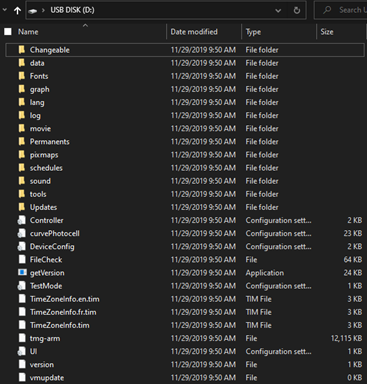Click the 0 KB size of vmupdate
The image size is (367, 384).
(x=355, y=378)
